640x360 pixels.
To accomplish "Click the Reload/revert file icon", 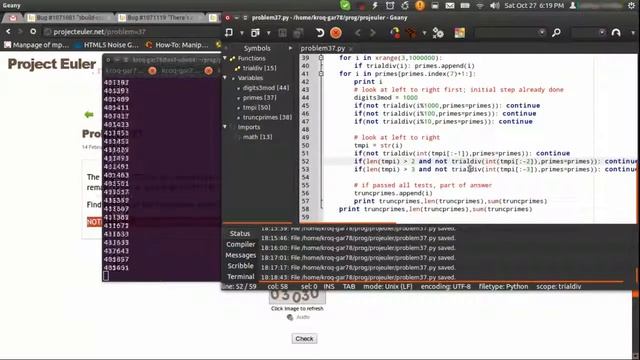I will click(x=320, y=33).
